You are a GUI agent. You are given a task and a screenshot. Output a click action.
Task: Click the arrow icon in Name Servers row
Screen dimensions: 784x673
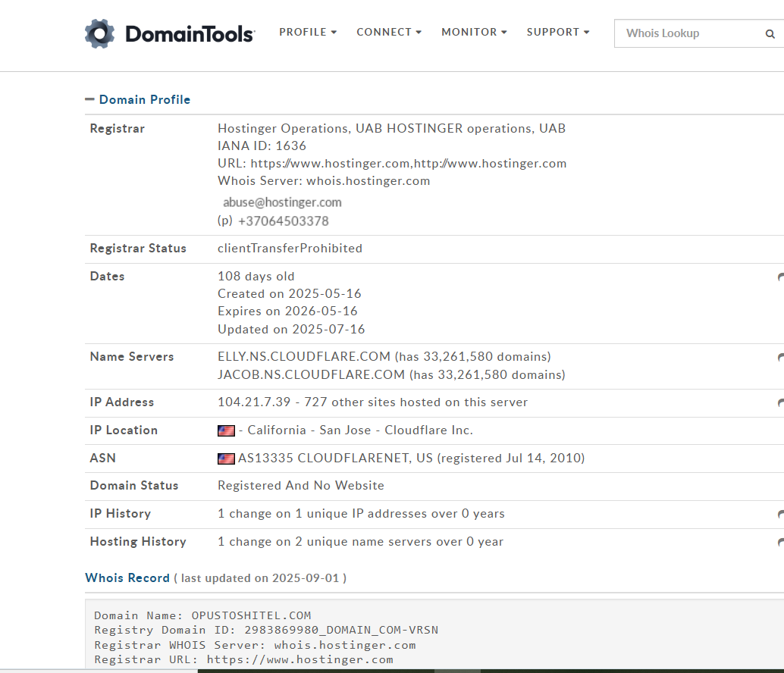pos(780,357)
